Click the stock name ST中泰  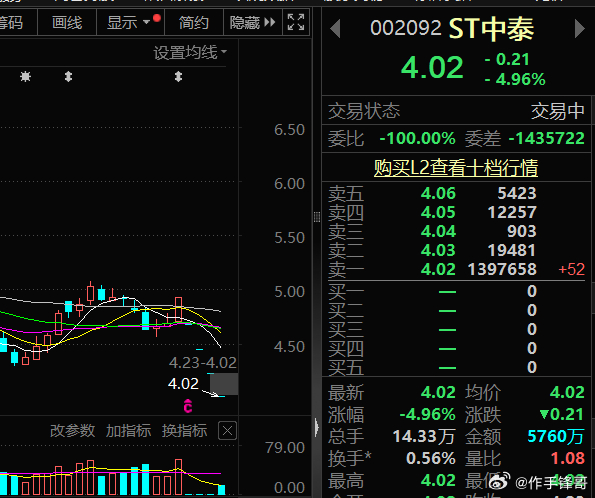(491, 29)
